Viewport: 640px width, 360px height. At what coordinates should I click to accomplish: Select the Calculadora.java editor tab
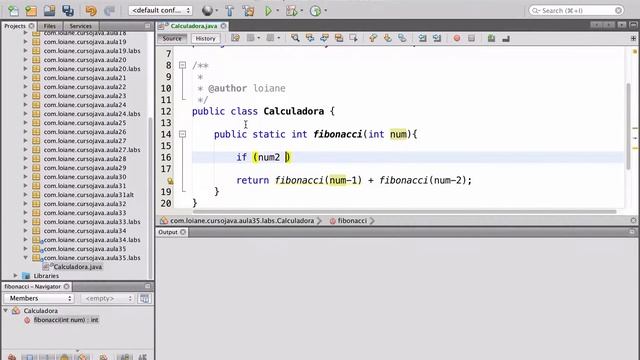[193, 26]
